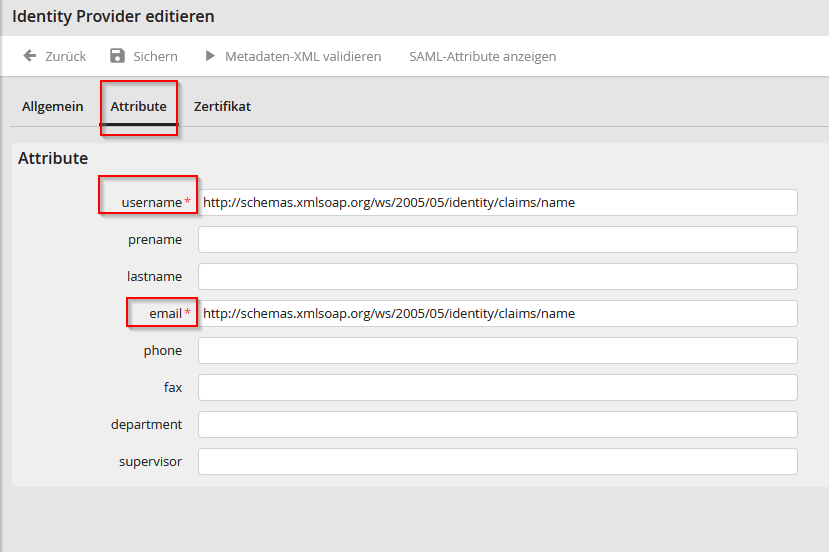This screenshot has width=829, height=552.
Task: Click the supervisor field label
Action: 150,462
